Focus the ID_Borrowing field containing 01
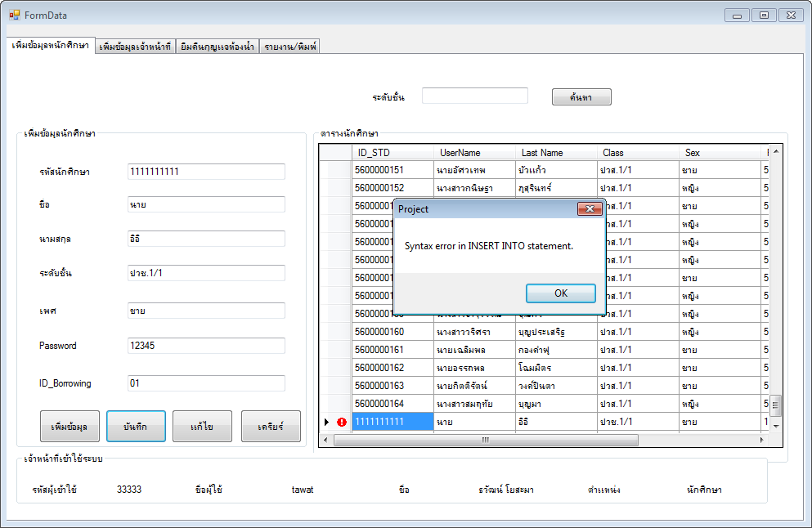The width and height of the screenshot is (812, 528). (206, 383)
